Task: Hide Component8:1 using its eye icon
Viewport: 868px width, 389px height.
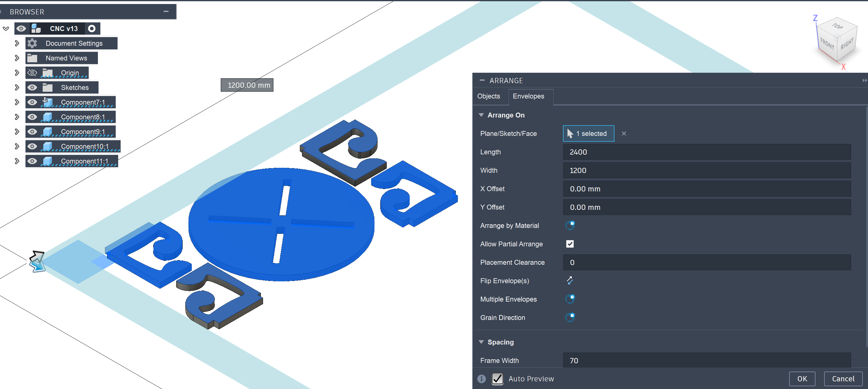Action: pos(32,117)
